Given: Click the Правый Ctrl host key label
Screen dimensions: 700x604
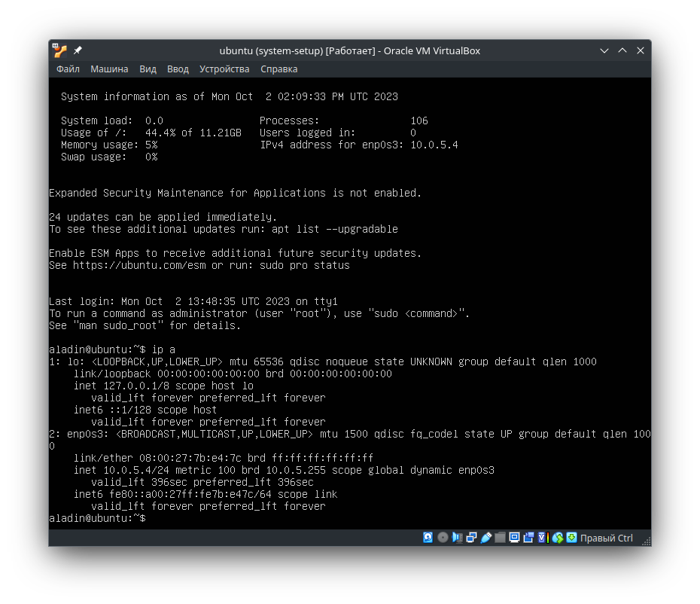Looking at the screenshot, I should pyautogui.click(x=608, y=538).
